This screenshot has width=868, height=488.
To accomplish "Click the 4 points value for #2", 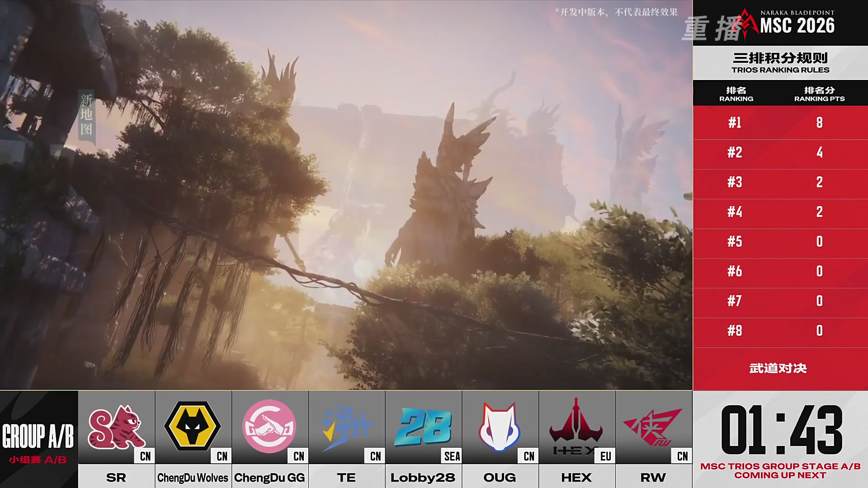I will click(819, 152).
